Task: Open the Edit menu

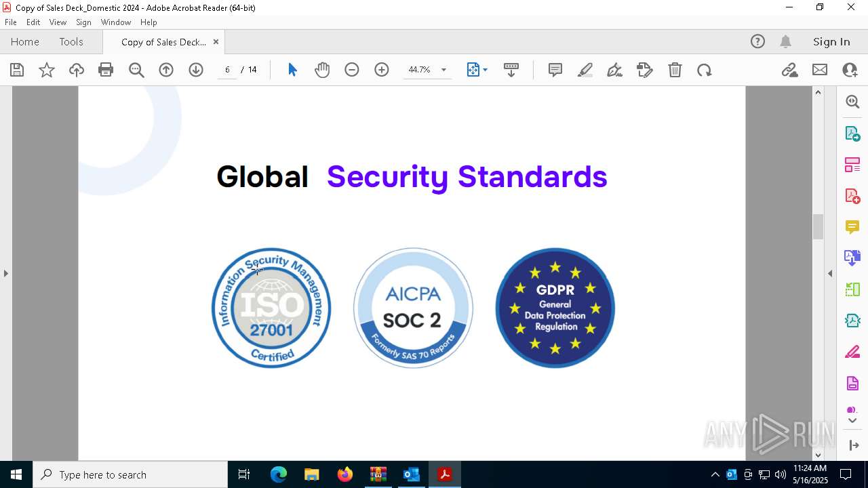Action: point(33,22)
